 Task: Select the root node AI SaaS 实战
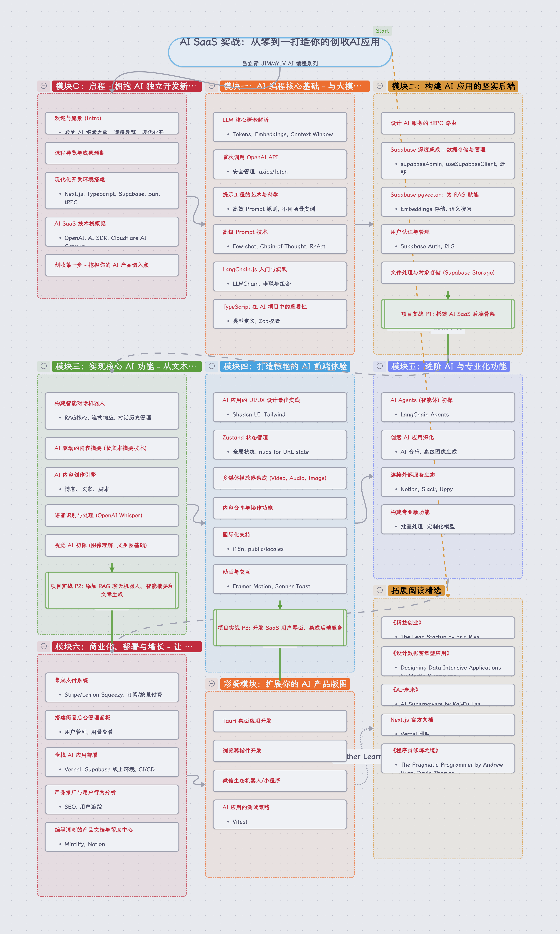click(280, 52)
